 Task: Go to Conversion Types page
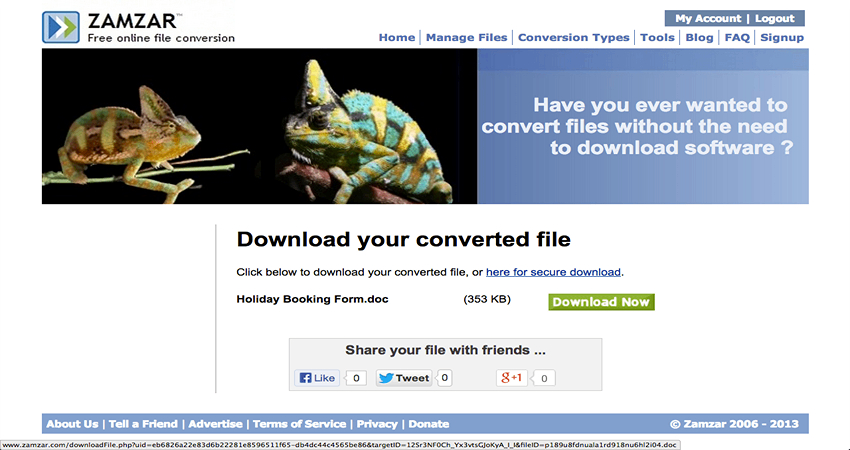pyautogui.click(x=574, y=37)
